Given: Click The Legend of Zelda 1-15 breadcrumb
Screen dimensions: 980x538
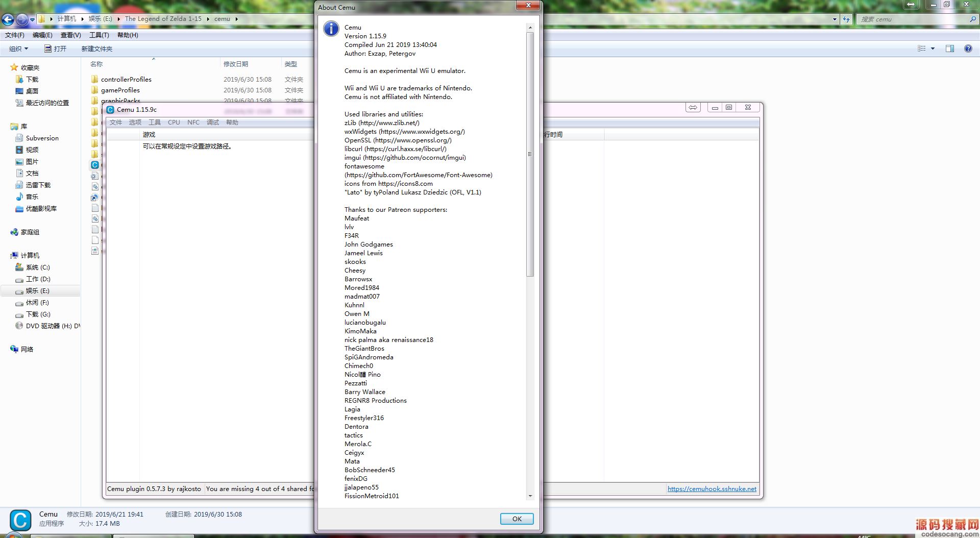Looking at the screenshot, I should (x=163, y=19).
